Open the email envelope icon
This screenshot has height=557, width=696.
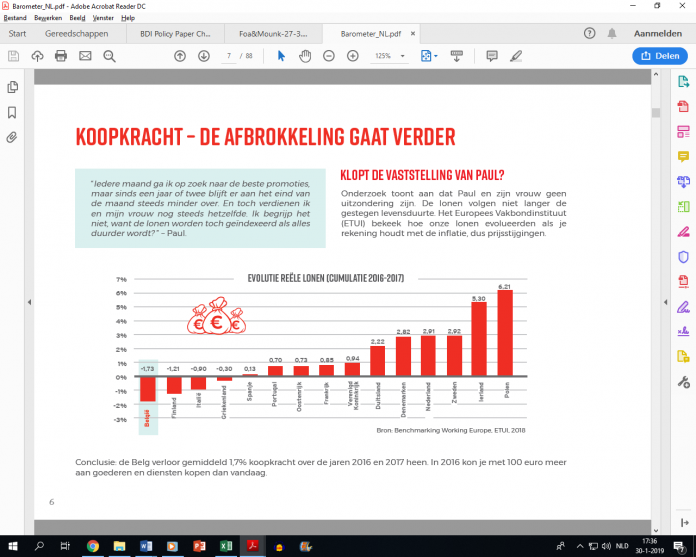click(85, 56)
